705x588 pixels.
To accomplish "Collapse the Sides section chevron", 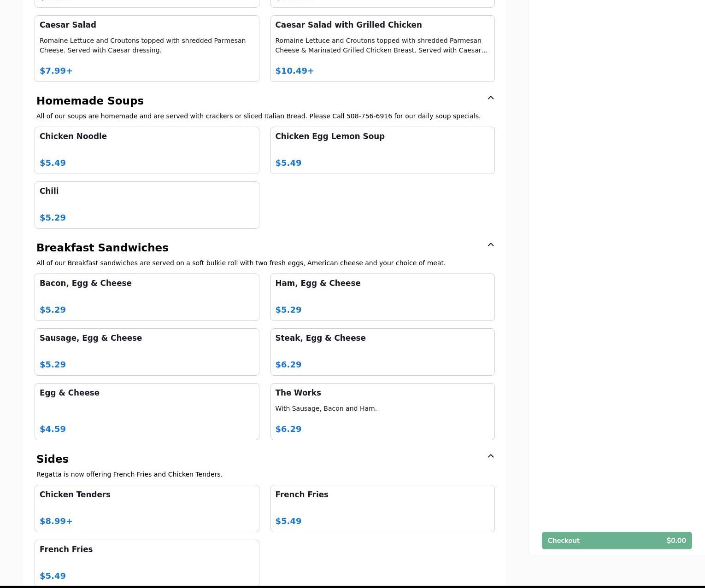I will pos(490,456).
